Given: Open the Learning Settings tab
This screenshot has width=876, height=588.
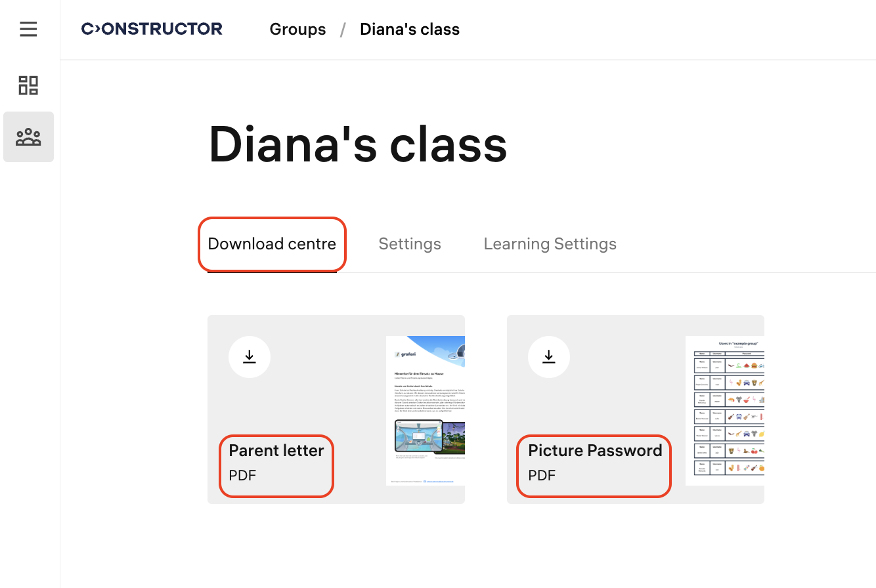Looking at the screenshot, I should coord(550,244).
